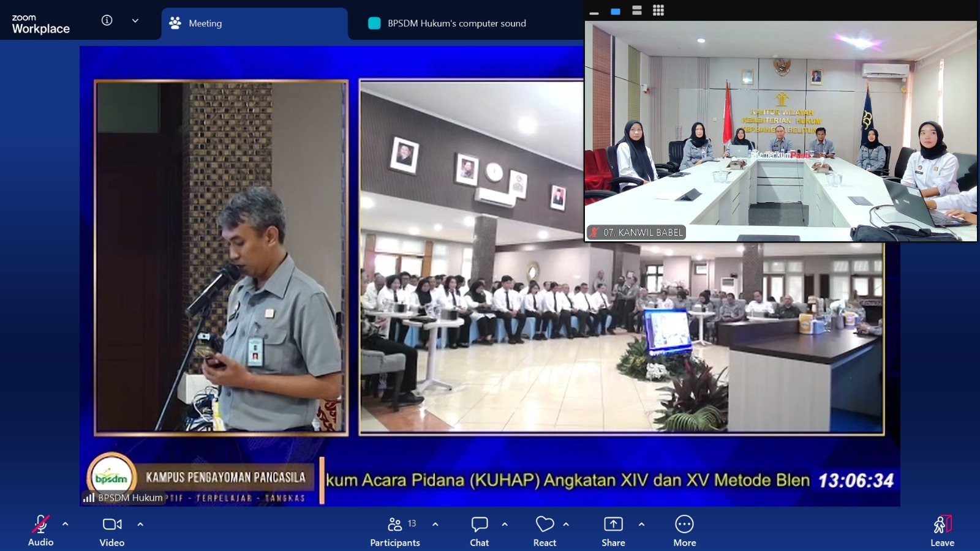Expand participants options caret
Screen dimensions: 980x551
coord(435,524)
